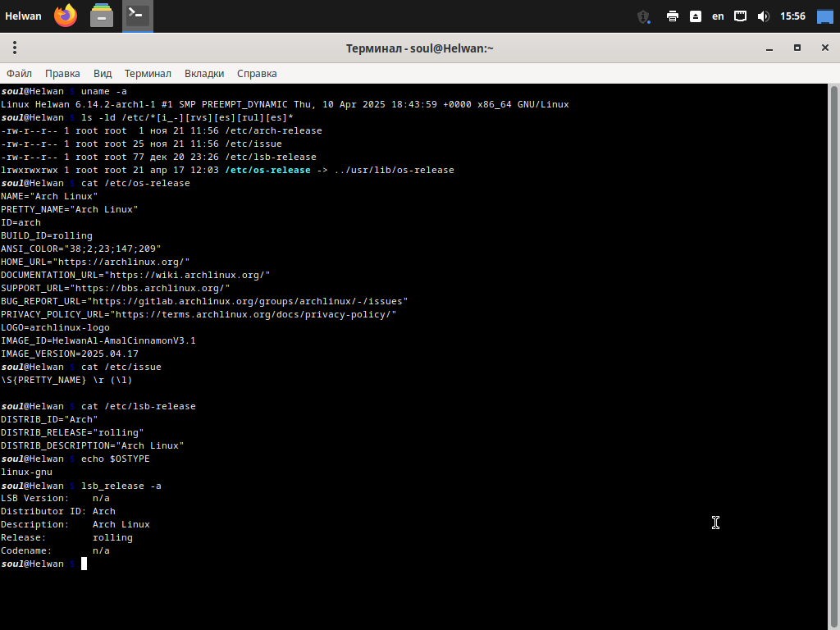The image size is (840, 630).
Task: Click the '/etc/arch-release' file name
Action: [x=273, y=130]
